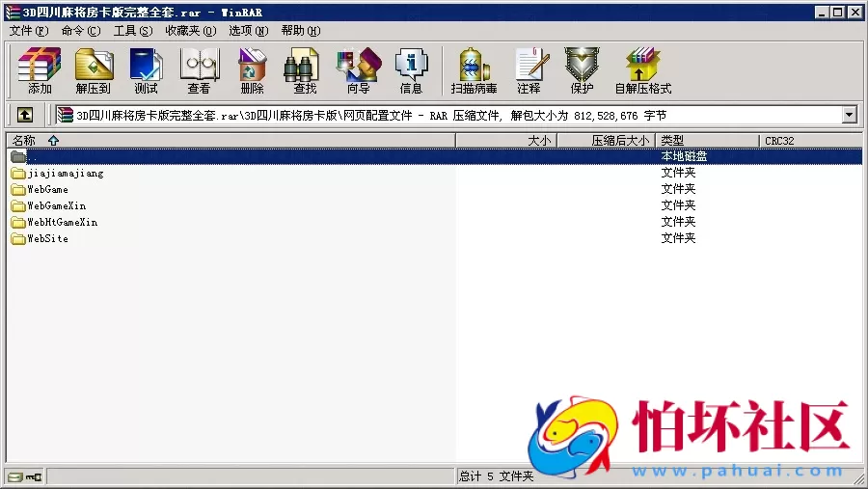
Task: Click the disk drive status bar icon
Action: [15, 476]
